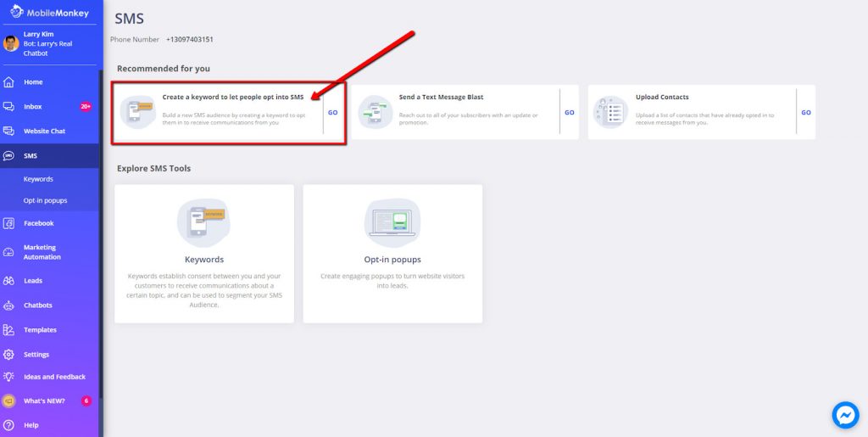Click GO on Send a Text Message Blast
The width and height of the screenshot is (868, 437).
tap(569, 113)
